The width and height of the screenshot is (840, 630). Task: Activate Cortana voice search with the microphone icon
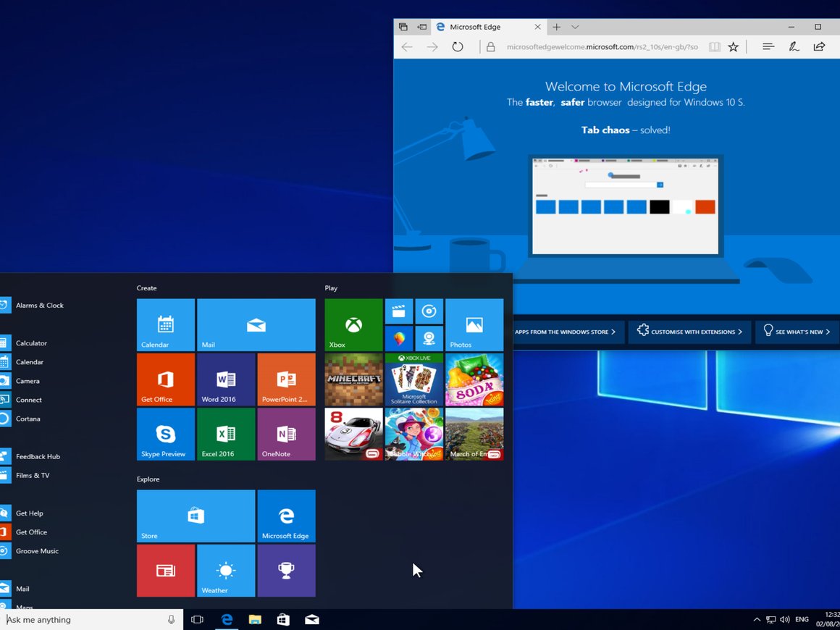click(x=171, y=619)
